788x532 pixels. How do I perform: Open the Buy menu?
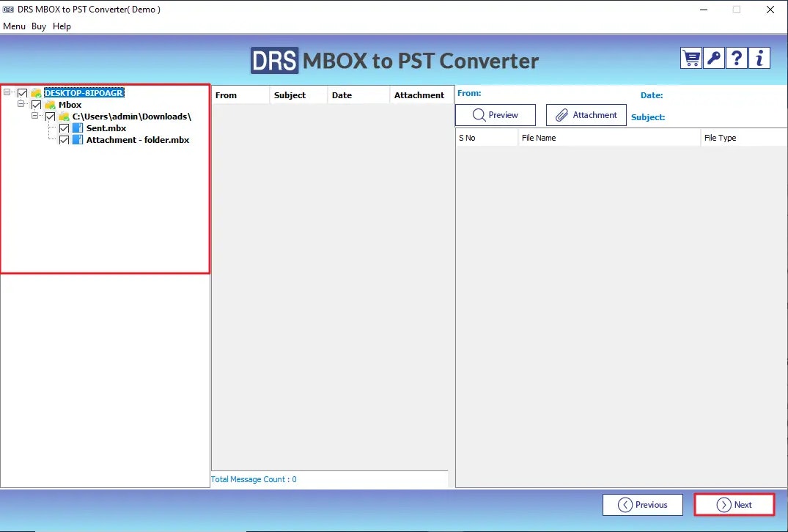(39, 26)
